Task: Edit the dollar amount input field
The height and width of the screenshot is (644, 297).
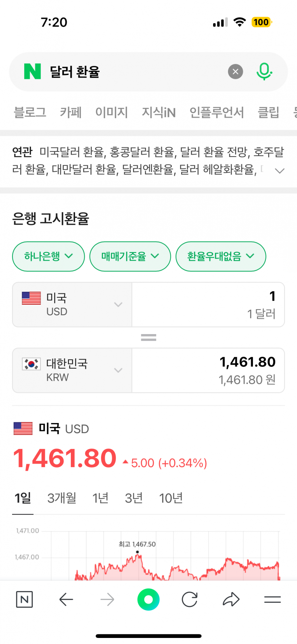Action: point(208,305)
